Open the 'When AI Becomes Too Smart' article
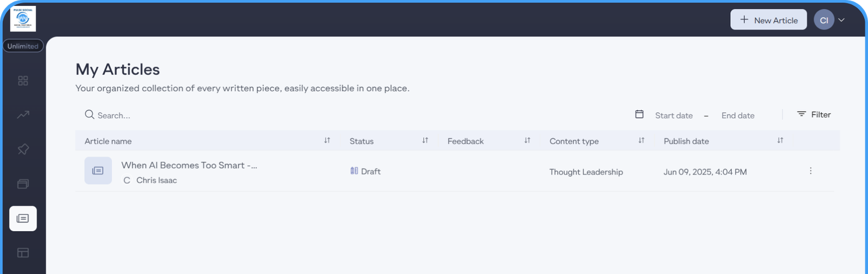Screen dimensions: 868x274 click(189, 165)
